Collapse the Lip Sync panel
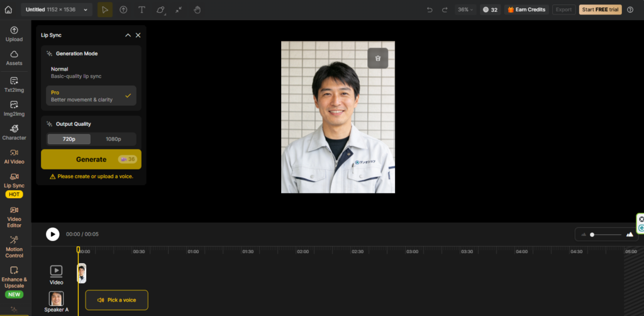This screenshot has width=644, height=316. coord(128,35)
